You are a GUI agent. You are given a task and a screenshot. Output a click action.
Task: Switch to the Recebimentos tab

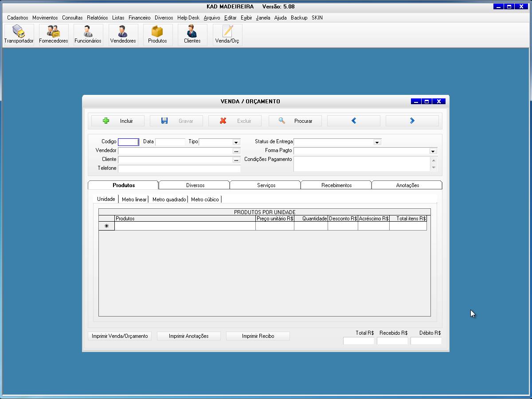(x=336, y=185)
